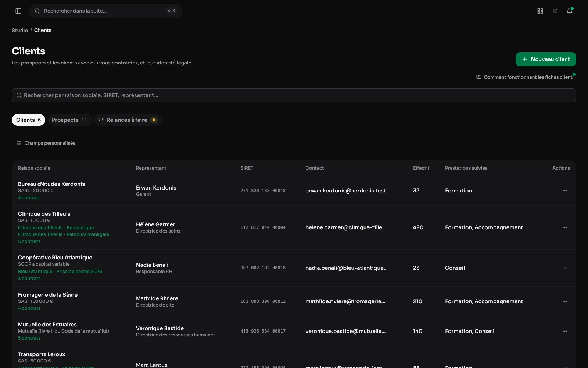Go to Studio breadcrumb
The height and width of the screenshot is (368, 588).
pyautogui.click(x=20, y=30)
